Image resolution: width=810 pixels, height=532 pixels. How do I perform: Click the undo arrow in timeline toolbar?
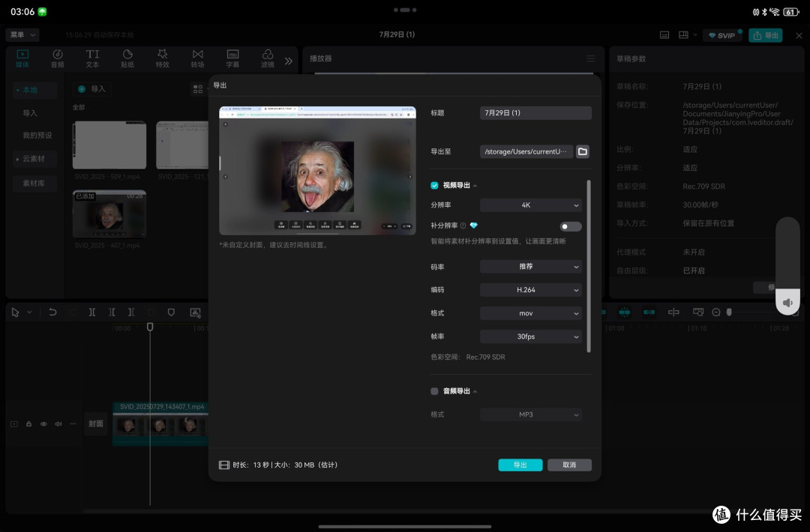click(52, 312)
